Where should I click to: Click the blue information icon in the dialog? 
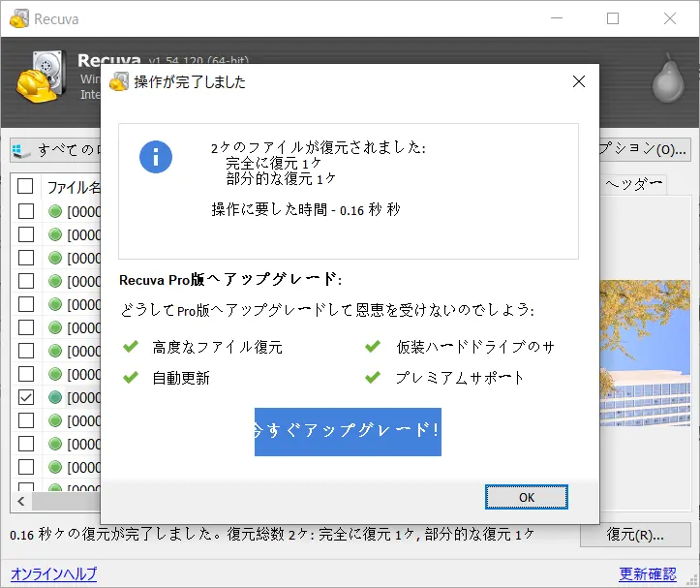click(156, 157)
